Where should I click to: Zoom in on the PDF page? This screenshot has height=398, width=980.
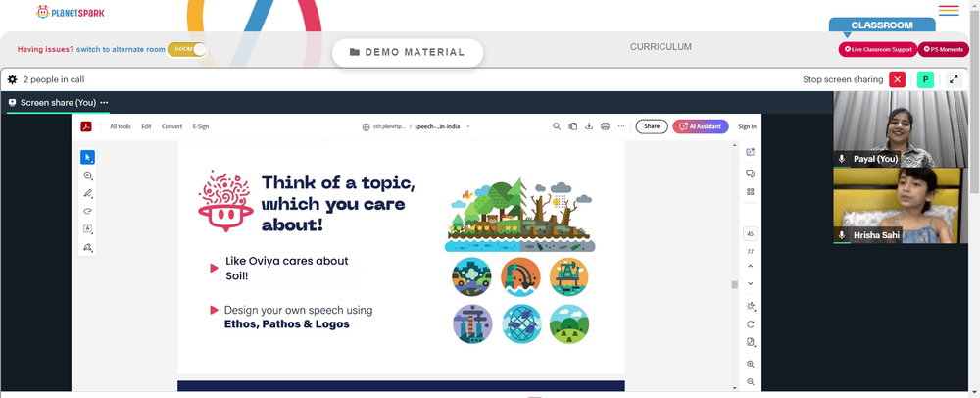tap(750, 364)
